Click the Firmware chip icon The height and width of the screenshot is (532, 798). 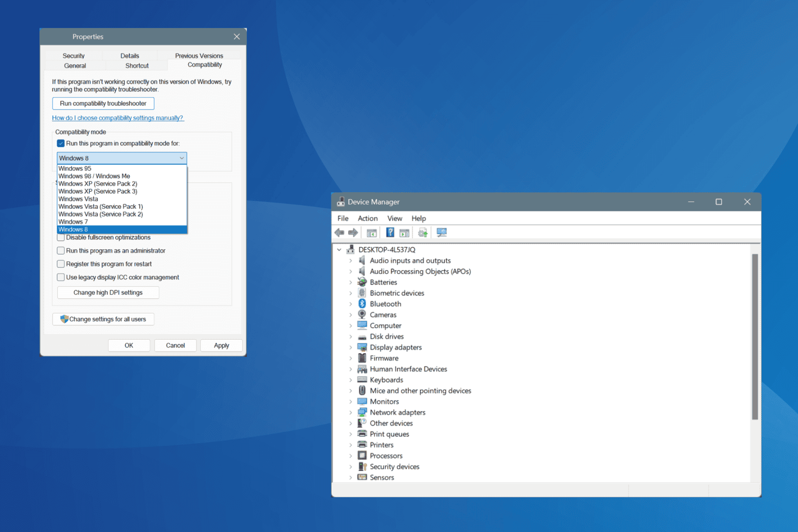pos(362,358)
